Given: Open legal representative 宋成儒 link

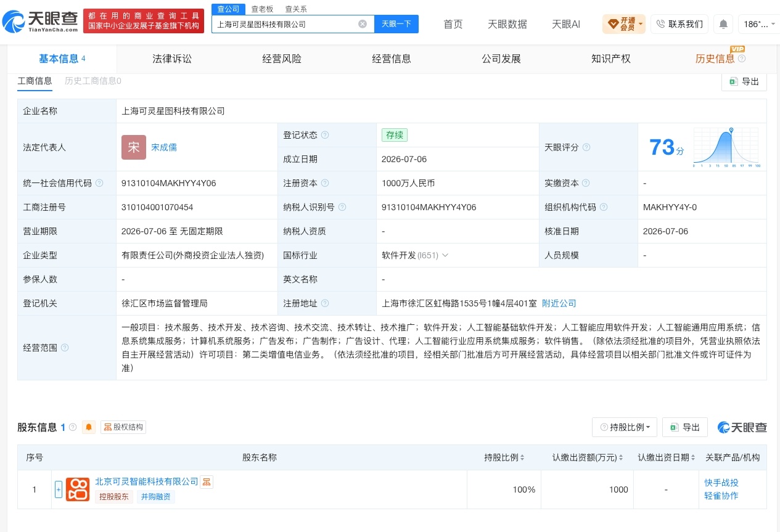Looking at the screenshot, I should tap(164, 147).
